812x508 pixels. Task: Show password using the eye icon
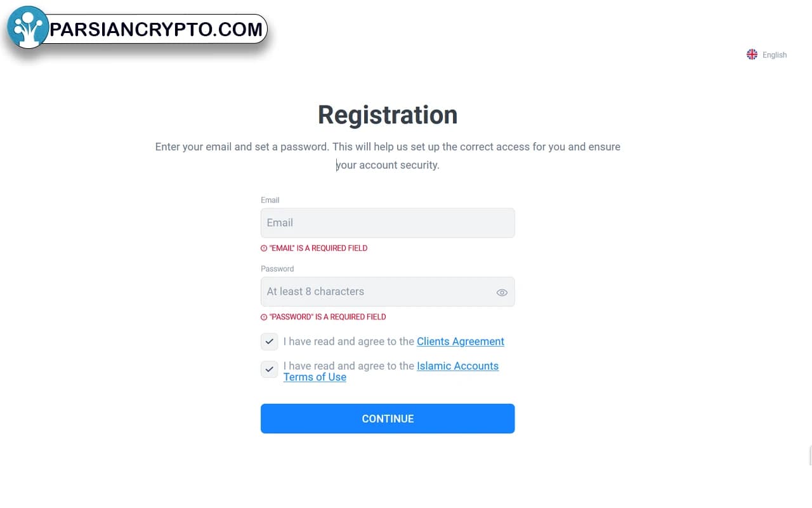coord(502,293)
